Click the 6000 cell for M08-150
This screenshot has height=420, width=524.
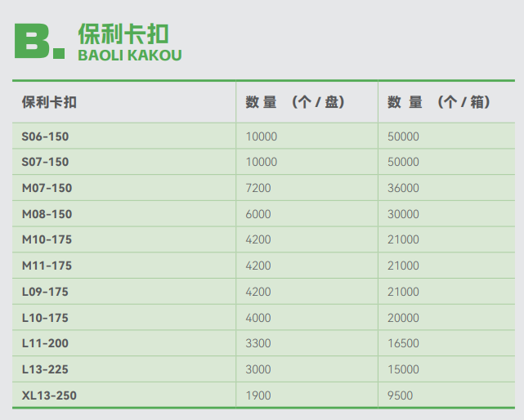(258, 214)
